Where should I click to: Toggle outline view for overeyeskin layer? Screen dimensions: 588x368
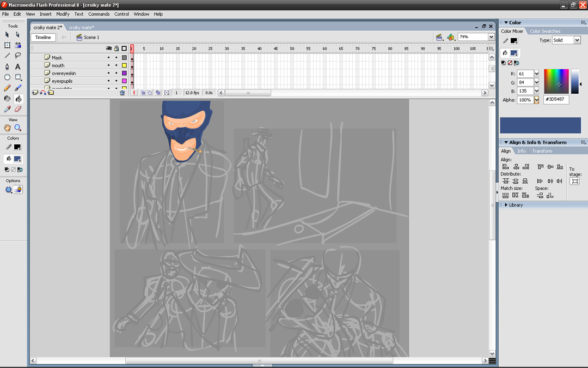pos(124,73)
